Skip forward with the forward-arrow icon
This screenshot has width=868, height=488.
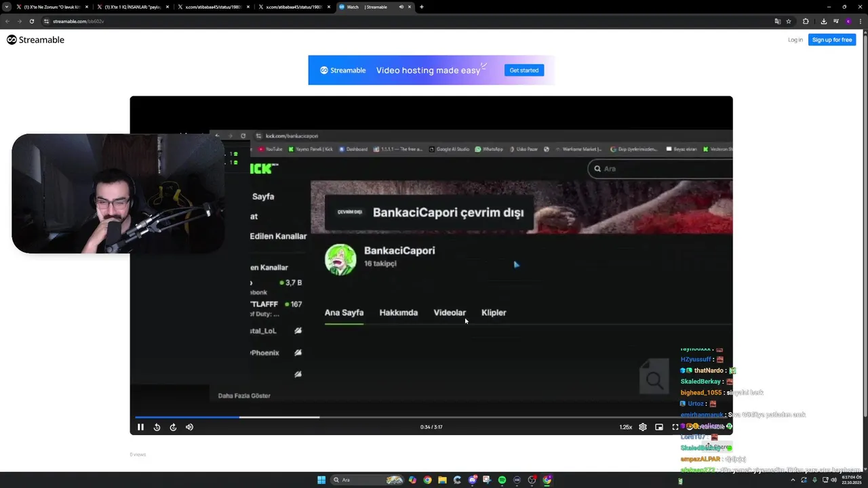click(173, 427)
